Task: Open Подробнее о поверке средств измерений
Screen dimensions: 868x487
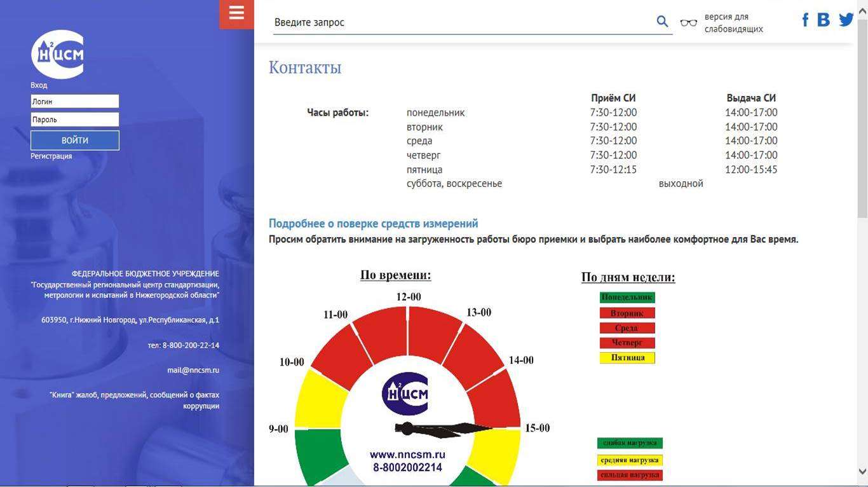Action: [373, 224]
